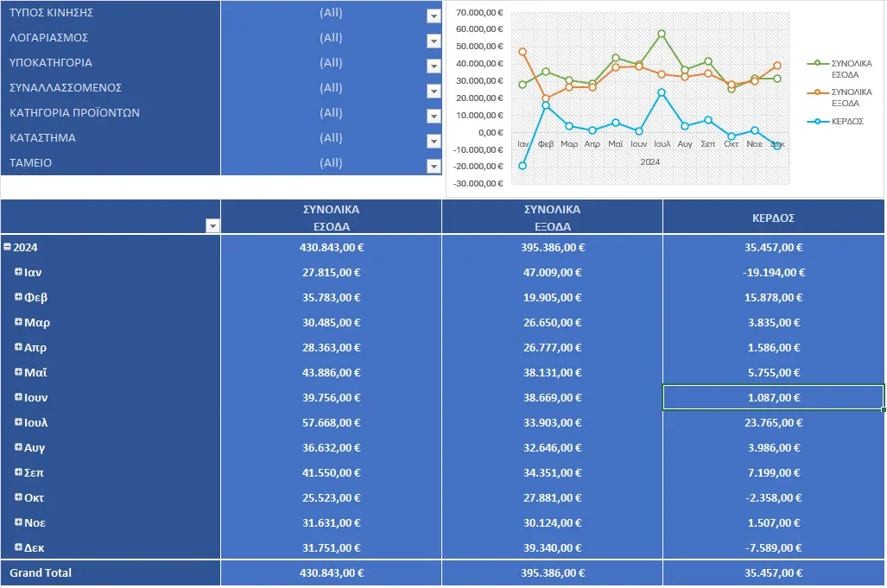Viewport: 887px width, 588px height.
Task: Expand the Δεκ month row
Action: pyautogui.click(x=18, y=547)
